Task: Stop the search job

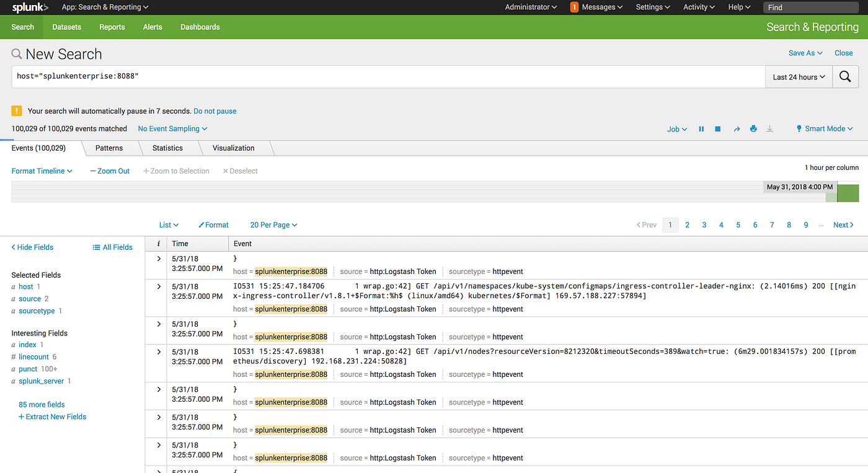Action: tap(718, 128)
